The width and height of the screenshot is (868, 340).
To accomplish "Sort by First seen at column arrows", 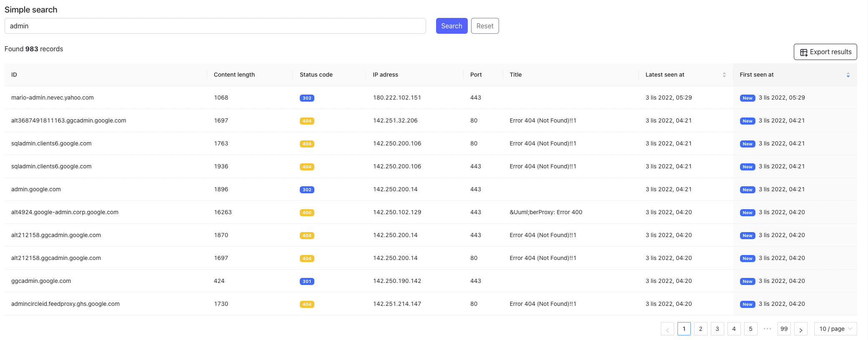I will coord(848,75).
